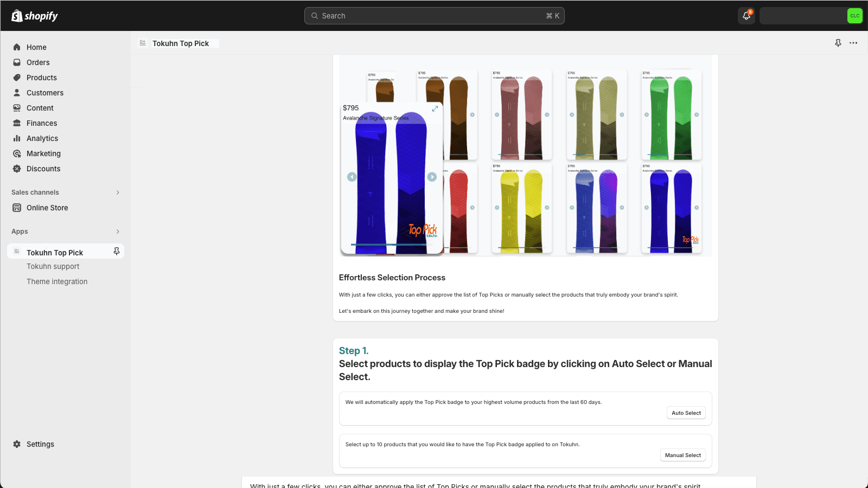Go to the Marketing page
The height and width of the screenshot is (488, 868).
(43, 153)
